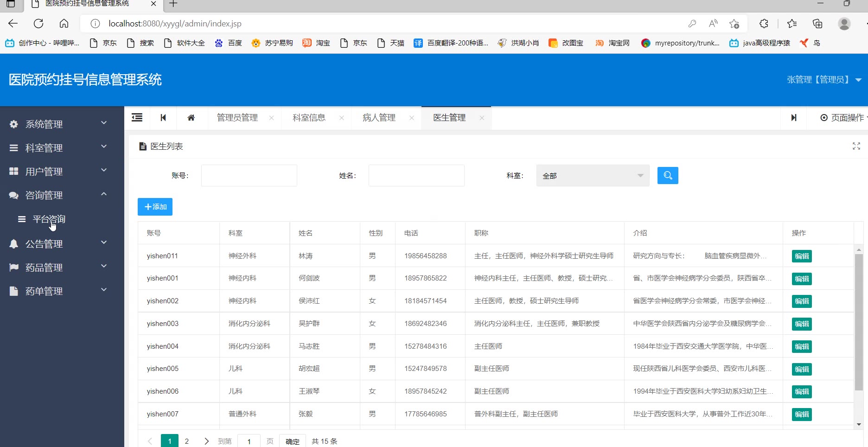This screenshot has height=447, width=868.
Task: Focus the 姓名 search input
Action: (416, 175)
